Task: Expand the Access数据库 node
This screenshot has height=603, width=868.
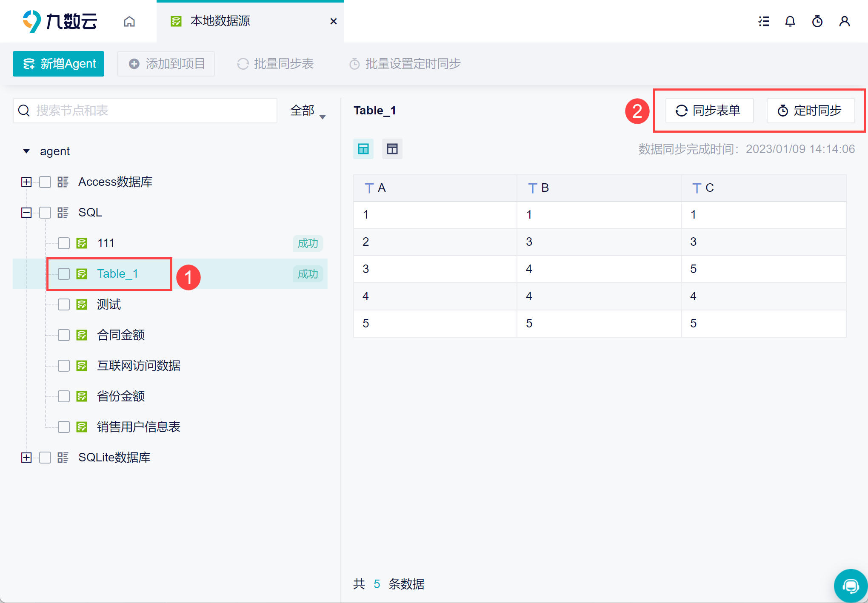Action: point(26,182)
